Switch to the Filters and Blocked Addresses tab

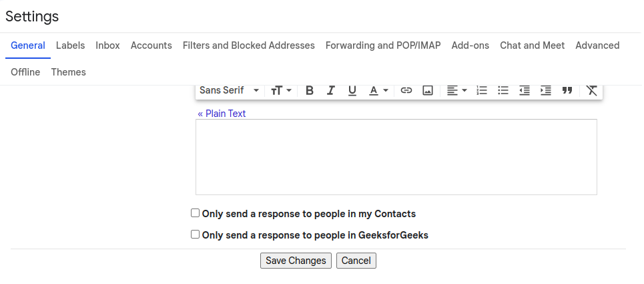tap(249, 45)
